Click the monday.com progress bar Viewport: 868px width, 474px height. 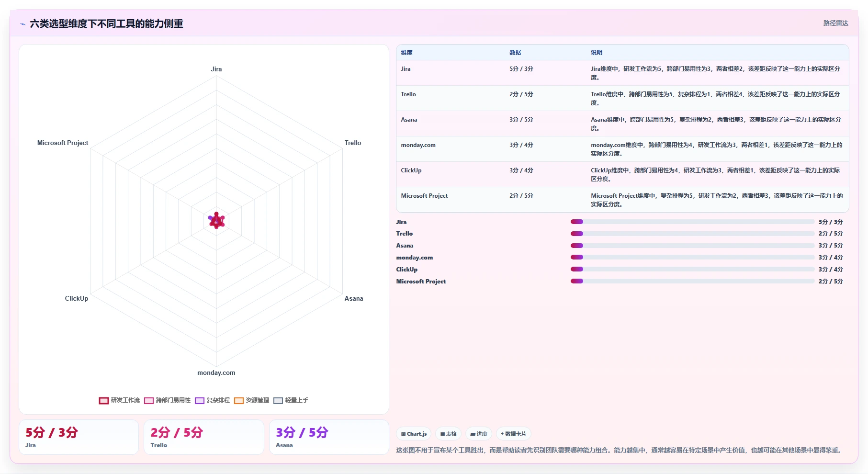[x=692, y=257]
